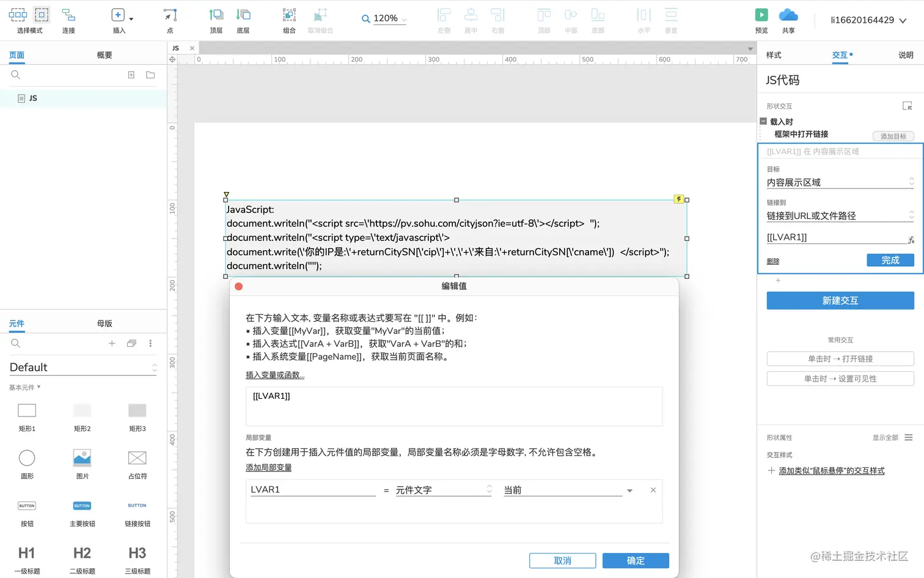
Task: Click the 单击时 → 设置可见性 shortcut
Action: [840, 379]
